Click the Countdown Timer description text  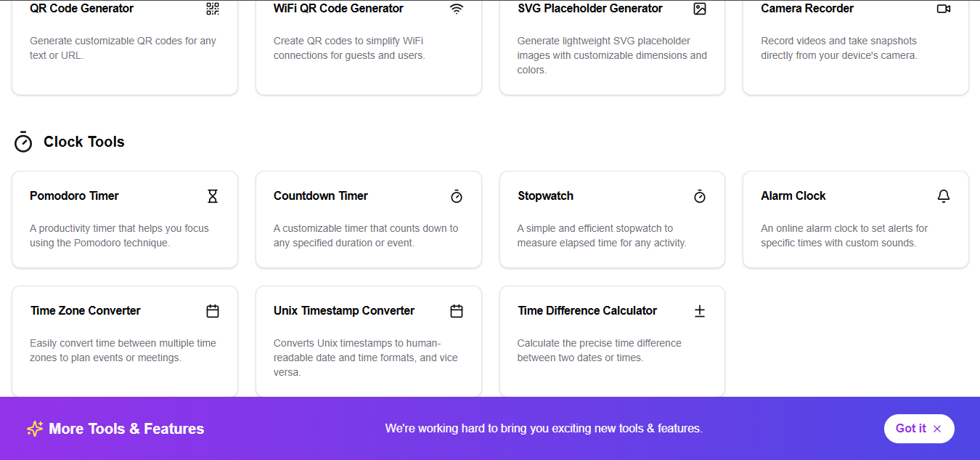pyautogui.click(x=366, y=235)
